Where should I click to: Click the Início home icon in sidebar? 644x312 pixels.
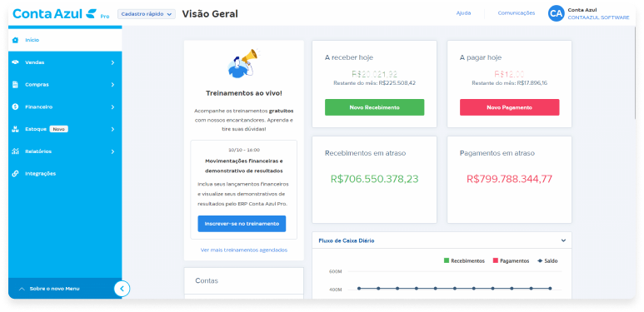16,40
